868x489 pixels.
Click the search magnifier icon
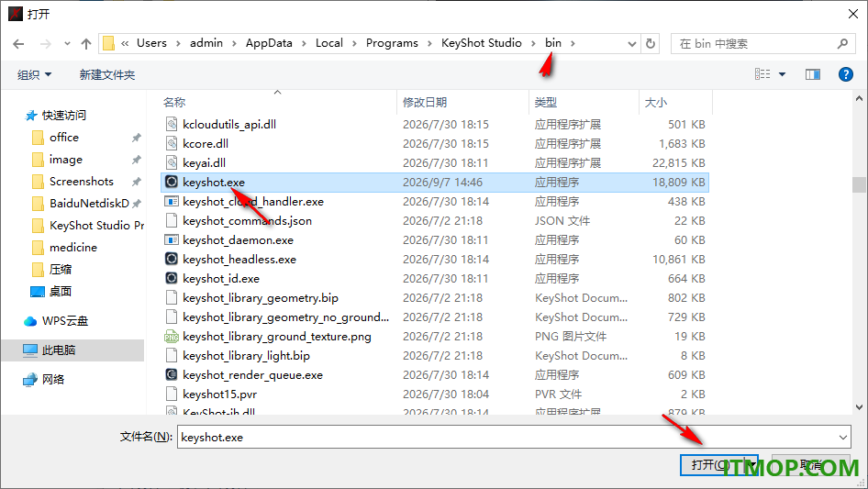(842, 44)
